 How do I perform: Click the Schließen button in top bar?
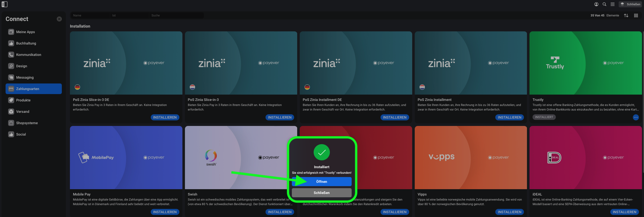click(x=630, y=4)
